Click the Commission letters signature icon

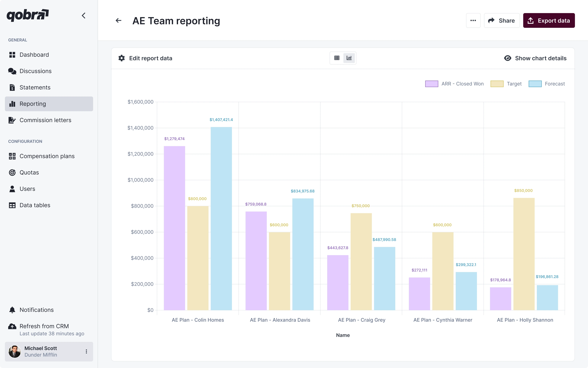point(12,120)
